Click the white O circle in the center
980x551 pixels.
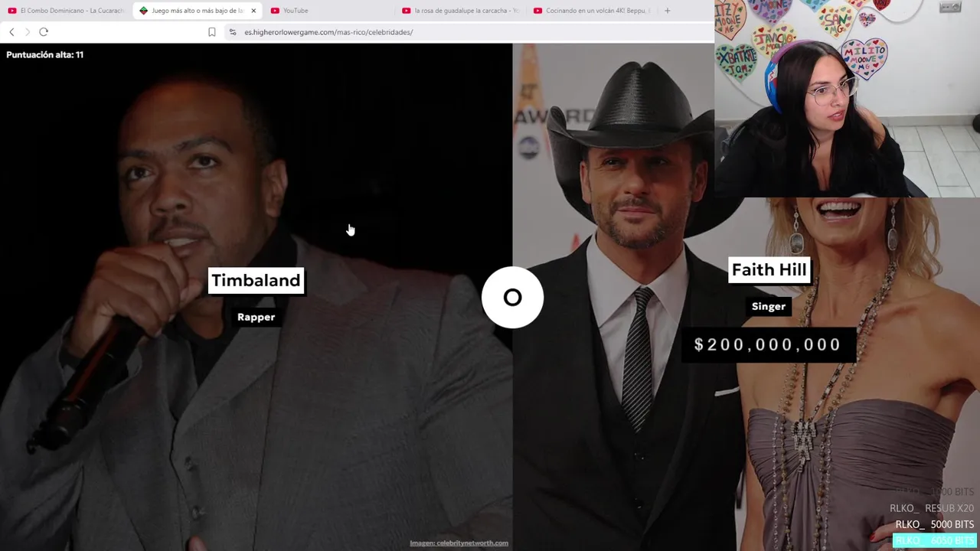click(512, 297)
